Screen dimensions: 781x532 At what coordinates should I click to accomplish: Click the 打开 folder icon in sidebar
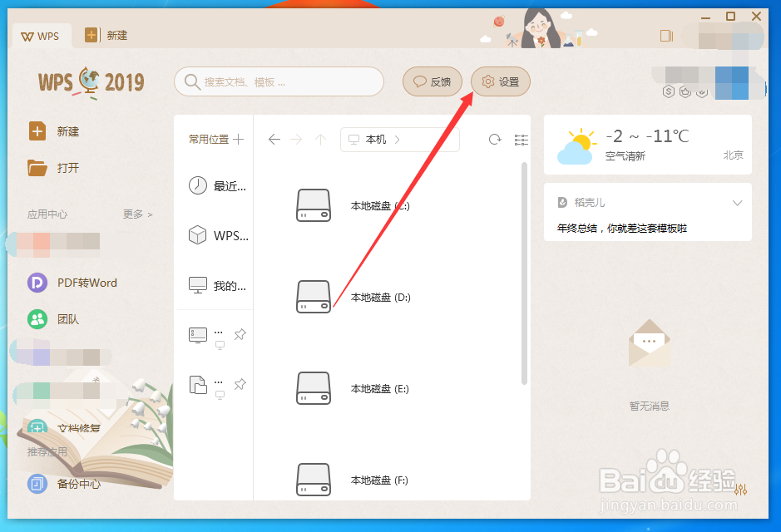(x=37, y=168)
